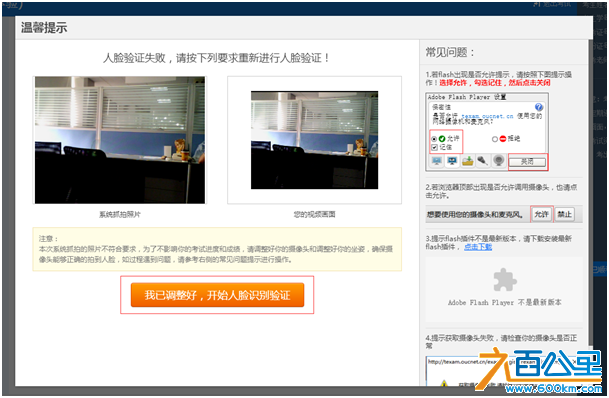Screen dimensions: 609x398
Task: Select the 允许 radio button in Flash settings
Action: click(434, 139)
